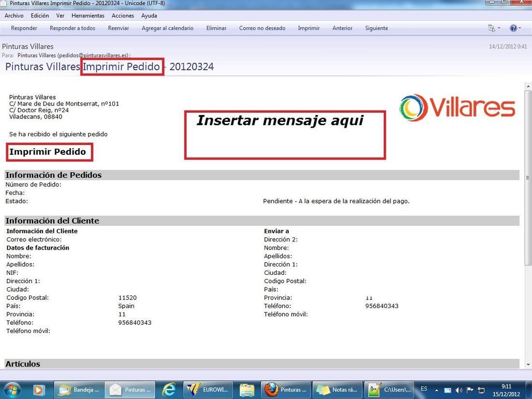Click the scrollbar down arrow
Viewport: 532px width, 399px height.
click(528, 365)
